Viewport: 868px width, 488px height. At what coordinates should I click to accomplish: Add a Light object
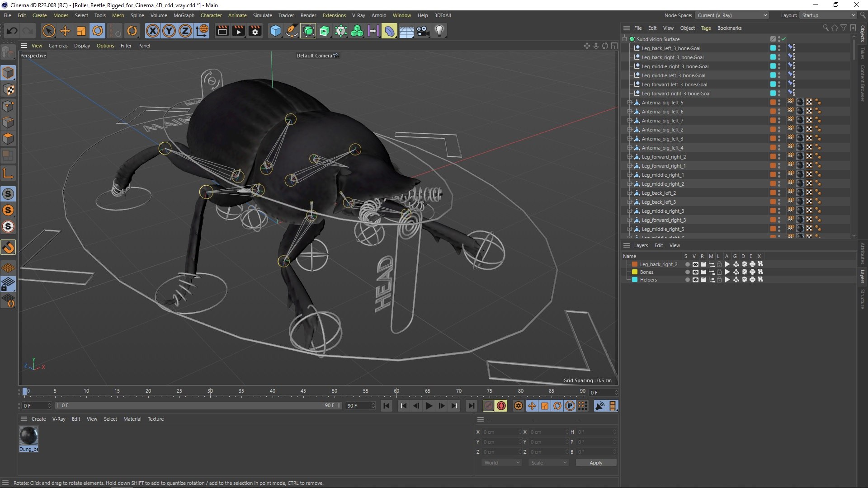[x=439, y=31]
